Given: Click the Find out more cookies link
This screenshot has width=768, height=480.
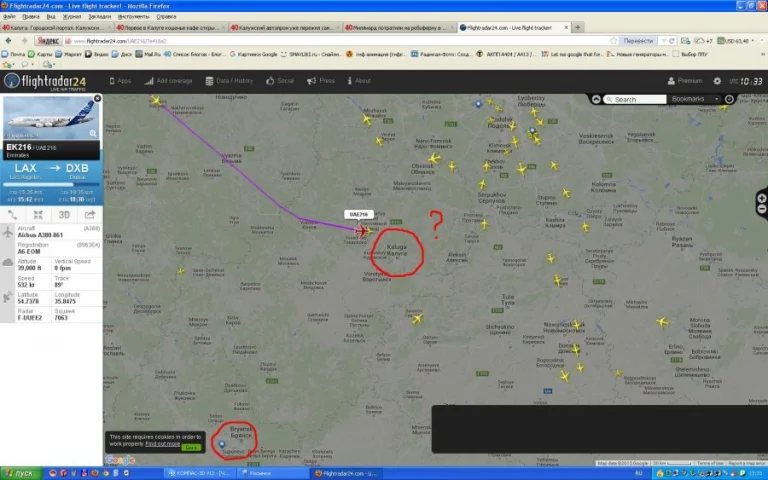Looking at the screenshot, I should coord(163,443).
